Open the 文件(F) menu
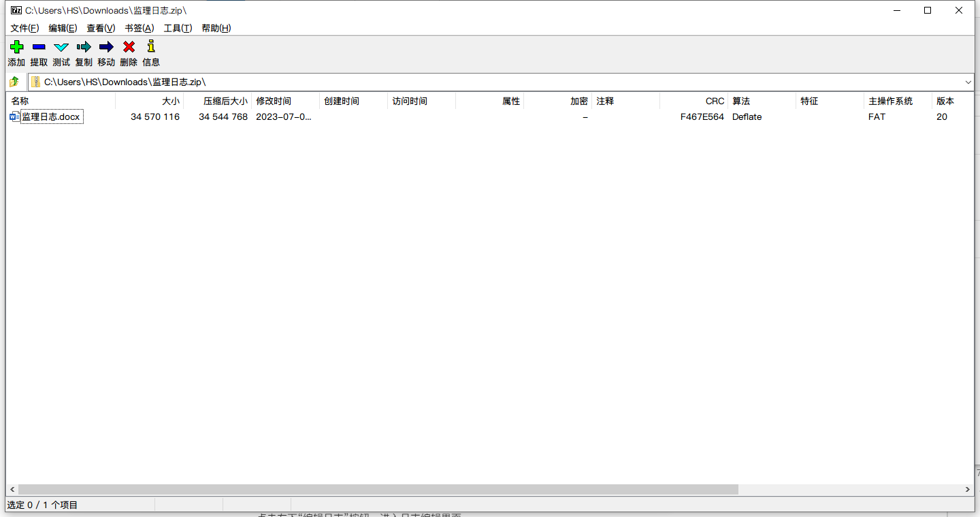 [x=24, y=28]
